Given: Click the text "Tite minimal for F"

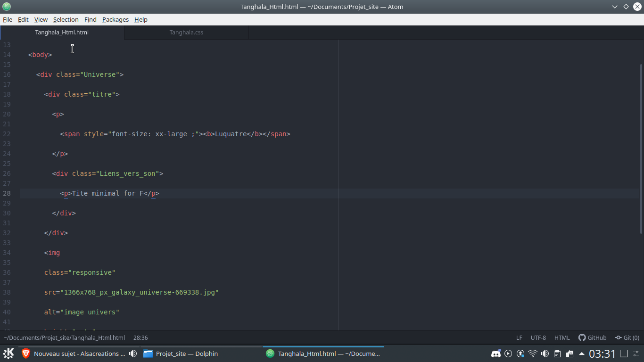Looking at the screenshot, I should click(107, 193).
